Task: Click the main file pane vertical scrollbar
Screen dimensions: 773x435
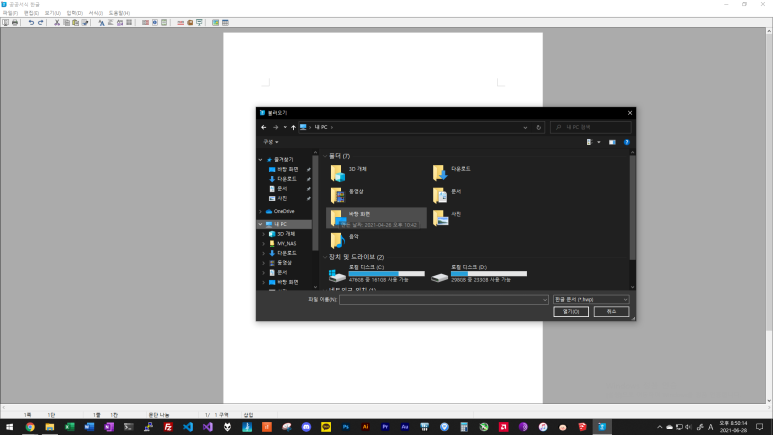Action: click(632, 207)
